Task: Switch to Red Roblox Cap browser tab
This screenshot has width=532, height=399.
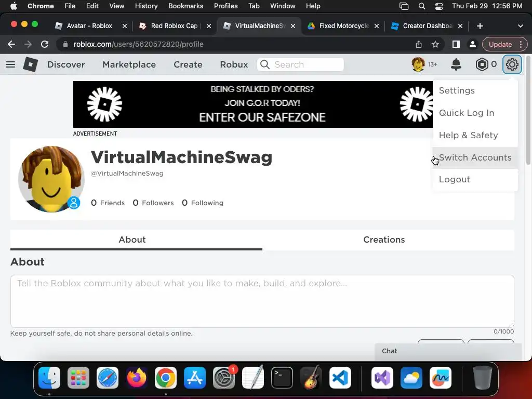Action: coord(174,26)
